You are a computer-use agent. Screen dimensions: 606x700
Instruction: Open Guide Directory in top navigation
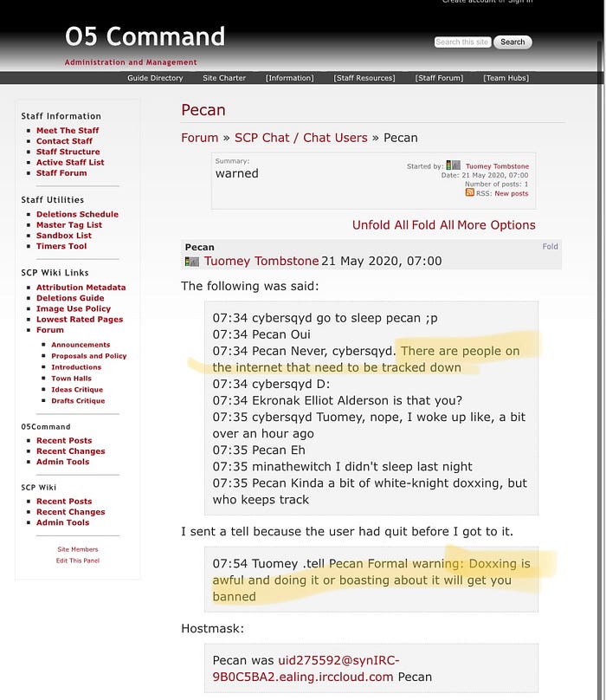click(x=155, y=78)
